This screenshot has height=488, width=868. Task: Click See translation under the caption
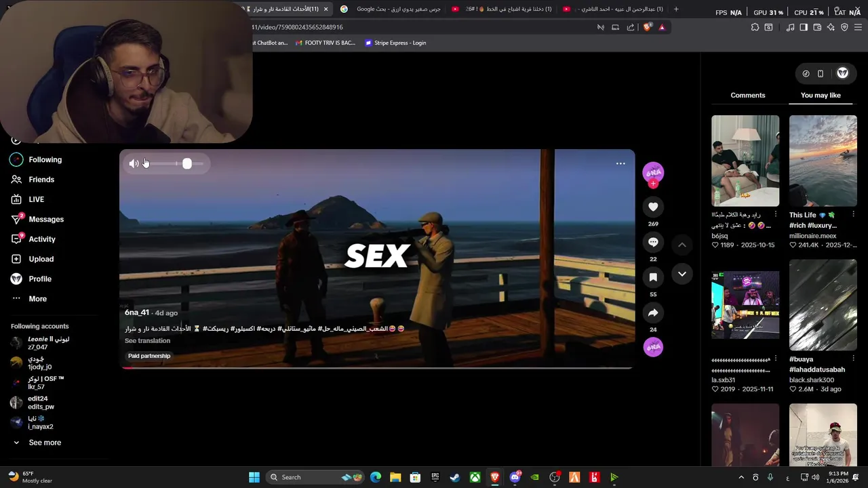(147, 341)
